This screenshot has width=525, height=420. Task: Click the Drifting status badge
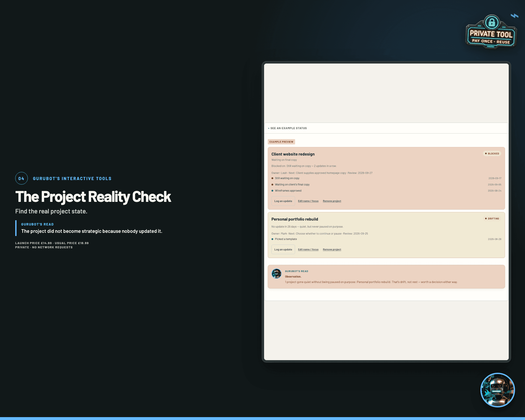[x=492, y=219]
